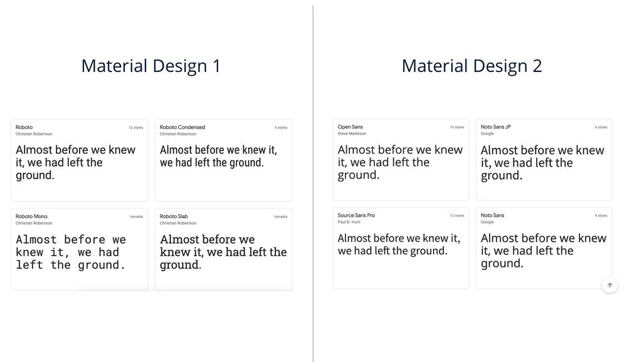Open the Open Sans font card
This screenshot has height=364, width=627.
(401, 160)
